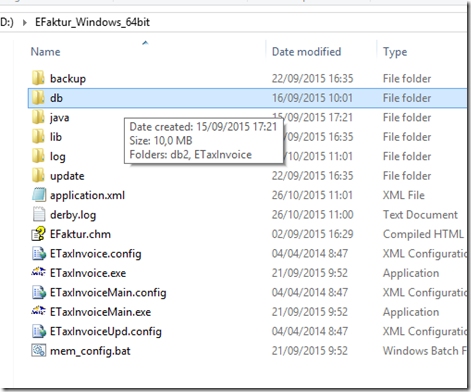Click the date '04/04/2014 8:47' of ETaxInvoiceUpd.config

click(310, 331)
